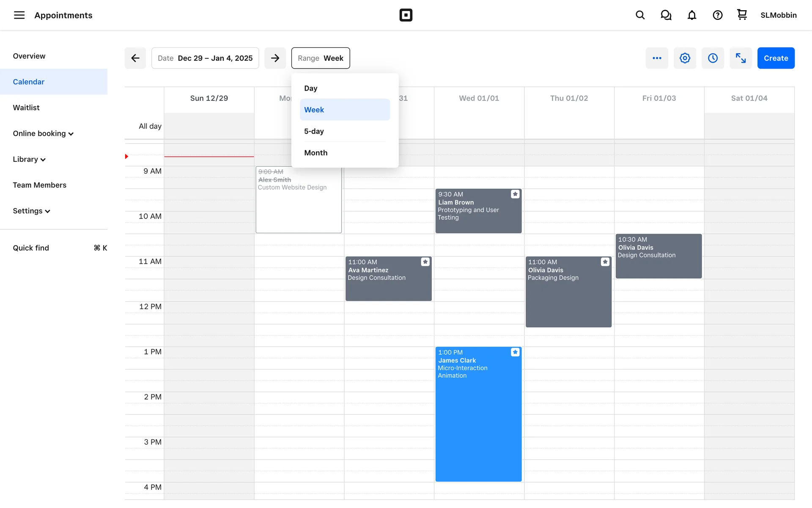This screenshot has height=508, width=812.
Task: Click the Create appointment button
Action: (776, 58)
